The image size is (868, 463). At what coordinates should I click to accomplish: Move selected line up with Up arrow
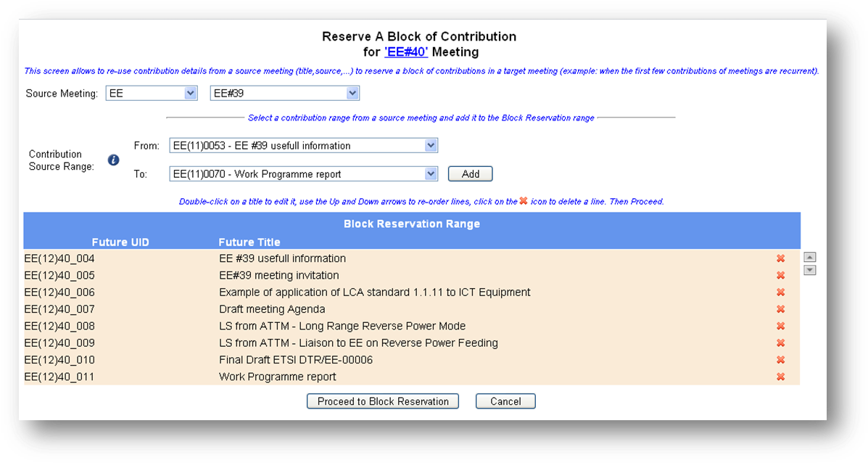tap(810, 257)
